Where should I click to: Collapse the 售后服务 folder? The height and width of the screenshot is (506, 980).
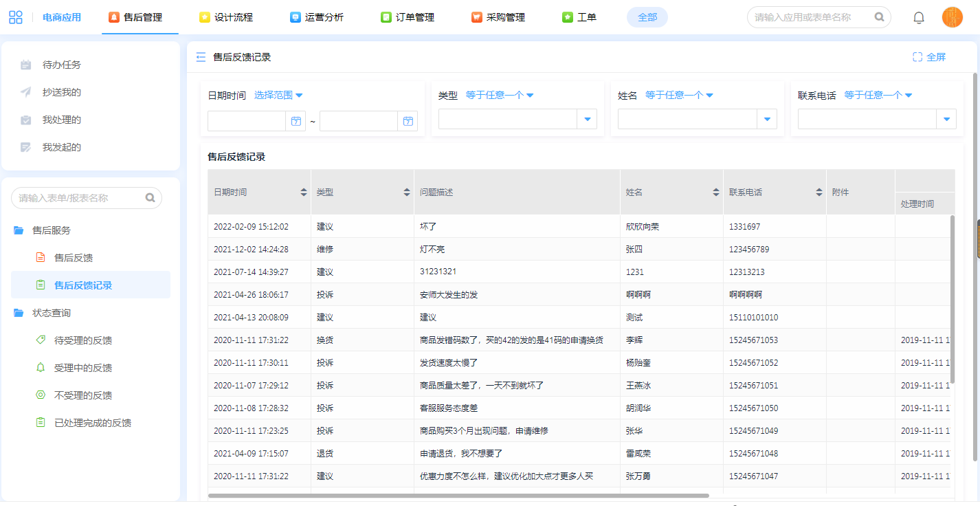[x=51, y=230]
